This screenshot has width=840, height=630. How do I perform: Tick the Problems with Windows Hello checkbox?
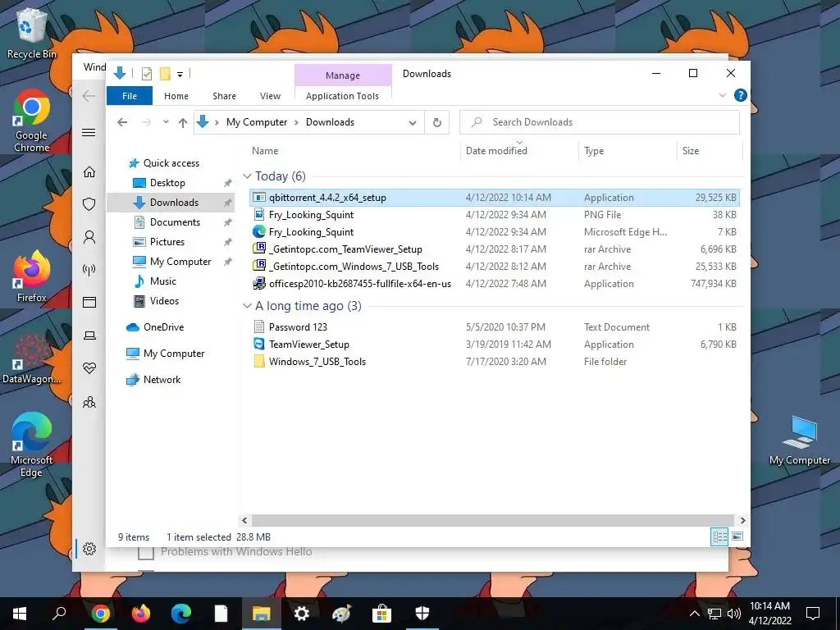[146, 552]
